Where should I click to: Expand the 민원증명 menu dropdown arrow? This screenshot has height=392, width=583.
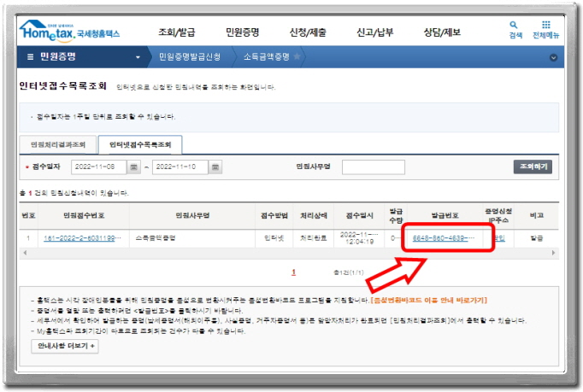138,57
